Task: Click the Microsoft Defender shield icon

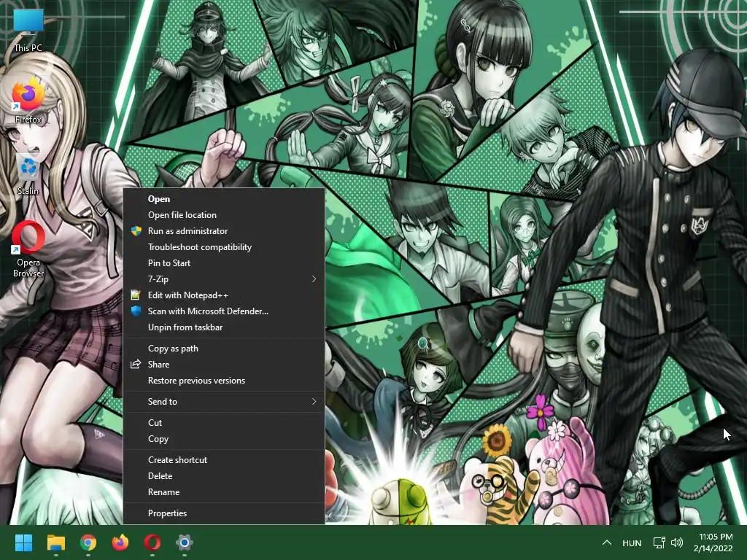Action: [136, 311]
